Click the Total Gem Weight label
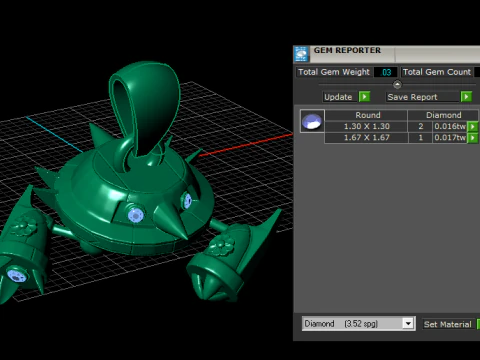Viewport: 480px width, 360px height. (x=334, y=72)
